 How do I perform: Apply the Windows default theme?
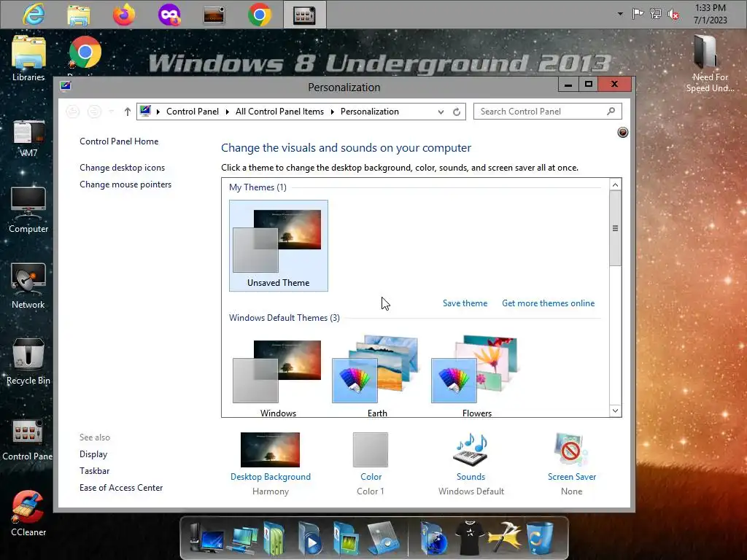point(279,376)
